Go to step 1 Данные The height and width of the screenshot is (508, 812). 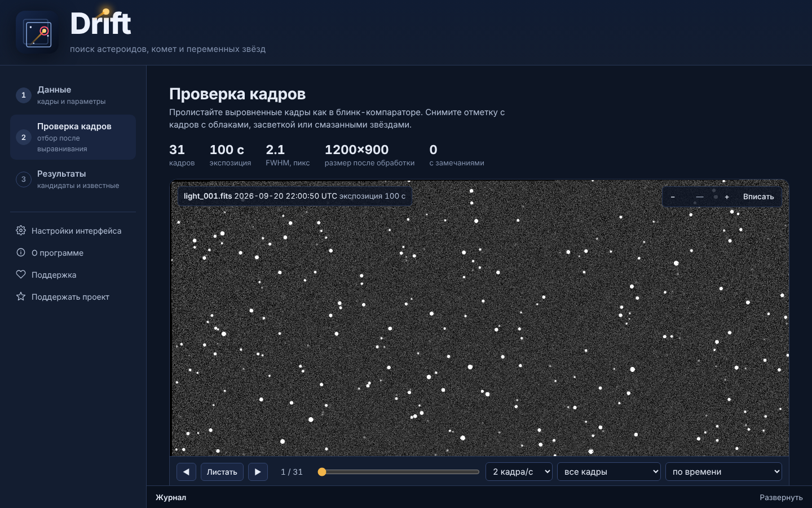coord(73,95)
